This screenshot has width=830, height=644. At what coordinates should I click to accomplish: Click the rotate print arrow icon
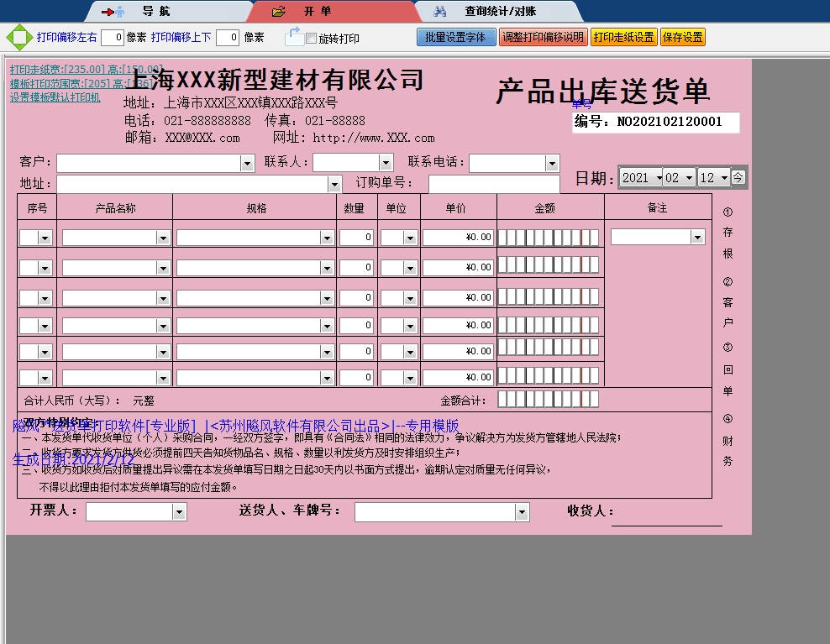[x=294, y=36]
